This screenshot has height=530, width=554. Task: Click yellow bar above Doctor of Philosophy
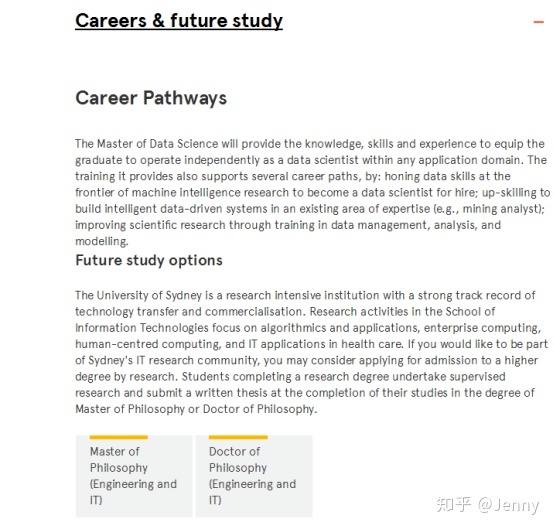(238, 437)
